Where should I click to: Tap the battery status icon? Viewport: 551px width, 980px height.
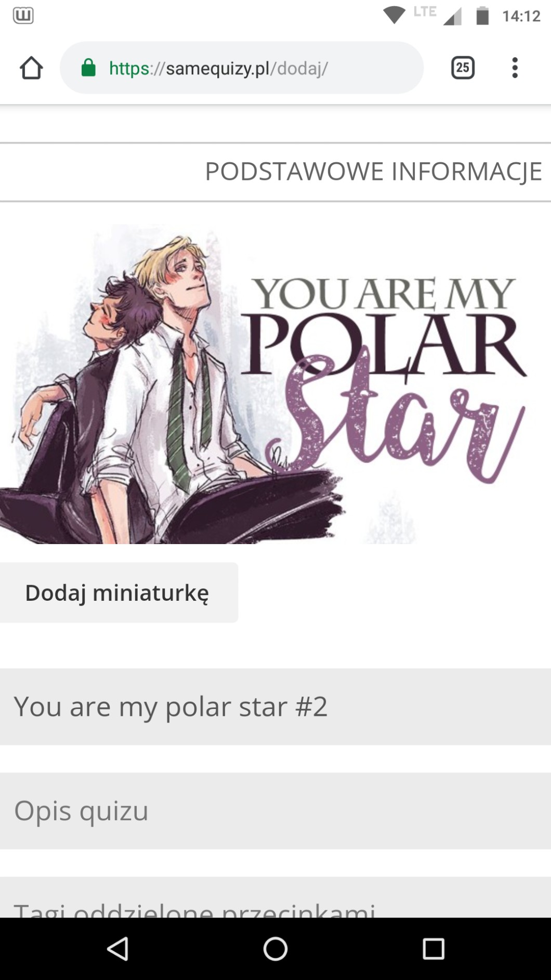(483, 16)
